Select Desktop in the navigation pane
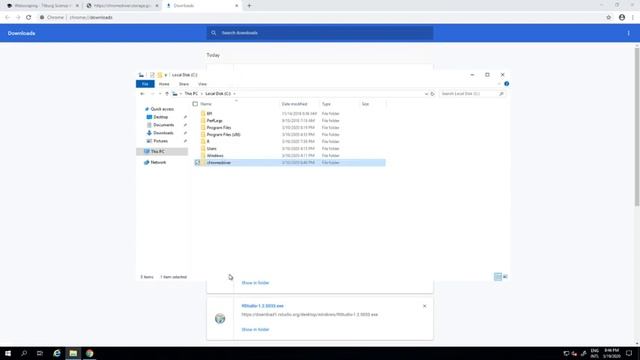Viewport: 640px width, 360px height. coord(160,117)
